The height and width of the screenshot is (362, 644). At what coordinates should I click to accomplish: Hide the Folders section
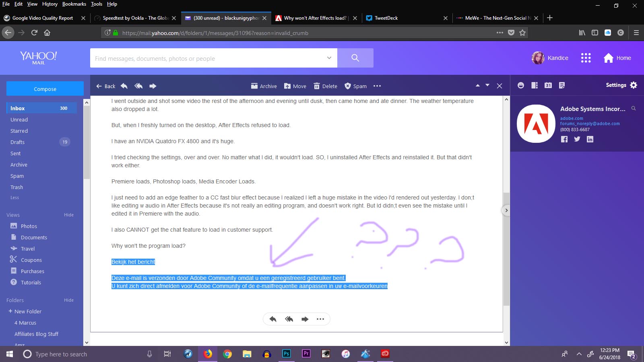click(69, 300)
